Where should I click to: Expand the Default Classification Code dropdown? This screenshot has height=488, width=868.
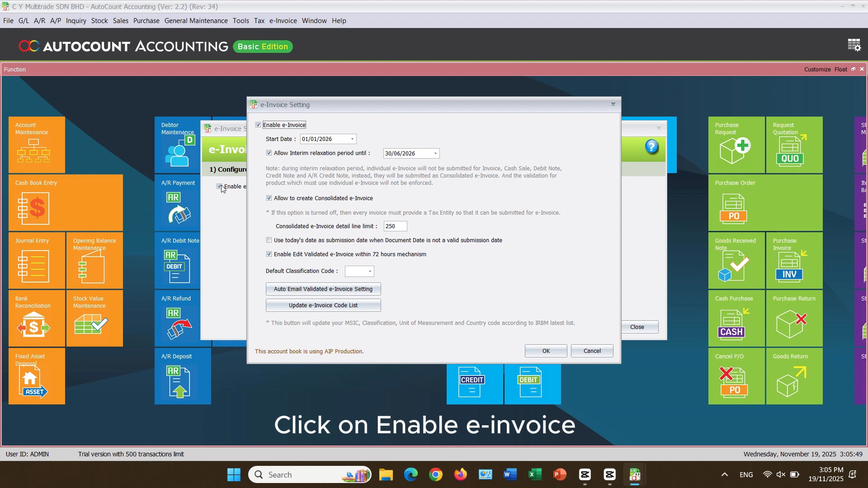pyautogui.click(x=370, y=272)
